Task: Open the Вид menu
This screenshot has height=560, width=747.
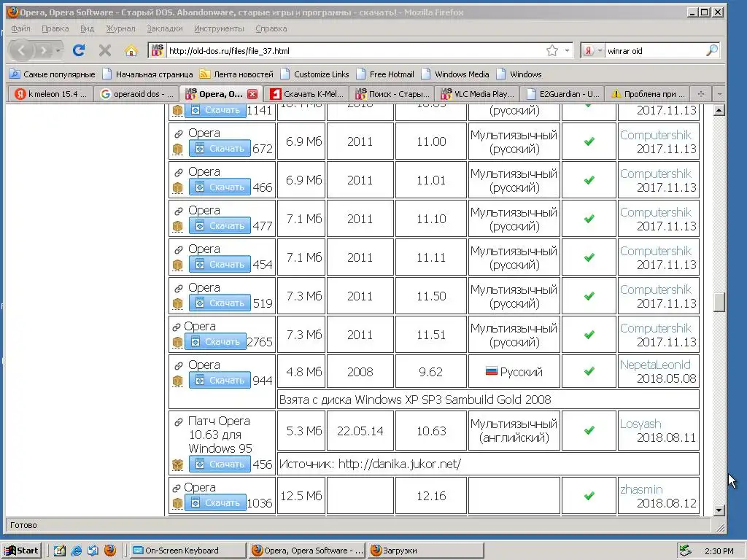Action: click(x=88, y=28)
